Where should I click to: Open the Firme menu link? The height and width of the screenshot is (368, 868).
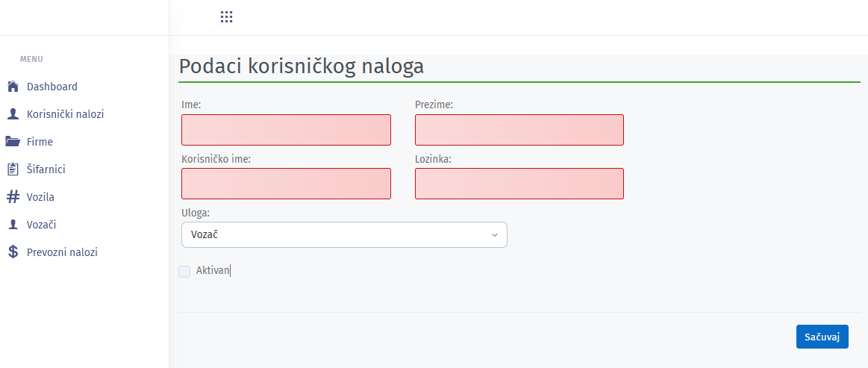tap(40, 142)
